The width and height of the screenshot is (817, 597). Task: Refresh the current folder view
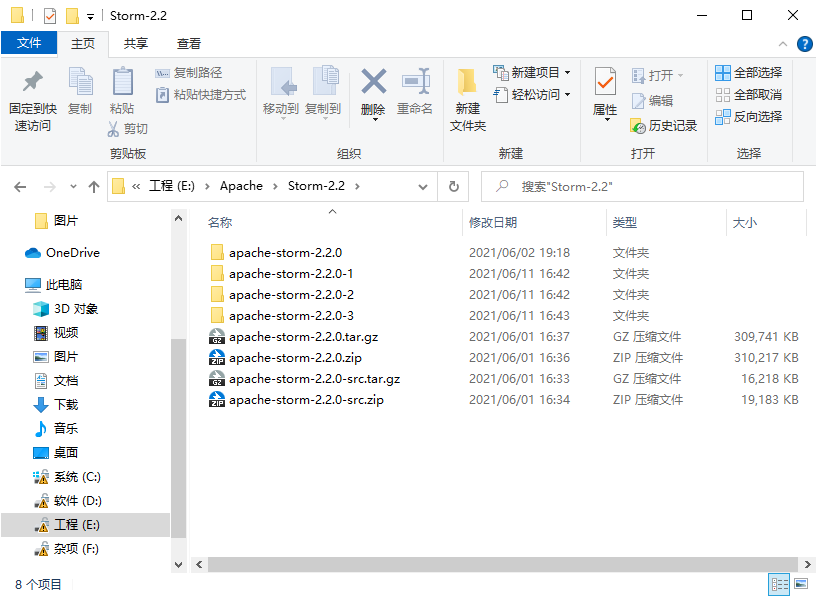[x=453, y=186]
